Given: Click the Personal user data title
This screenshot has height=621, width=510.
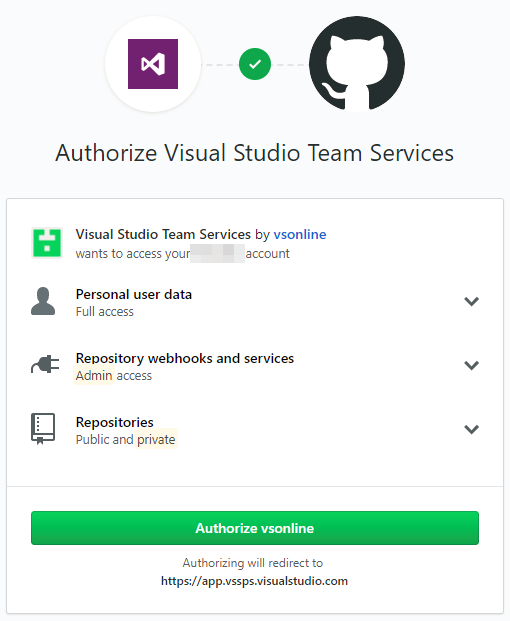Looking at the screenshot, I should [134, 294].
